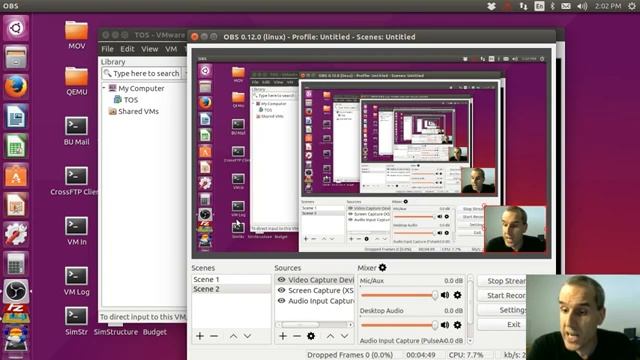Select the SimStr desktop launcher
640x360 pixels.
pos(76,322)
